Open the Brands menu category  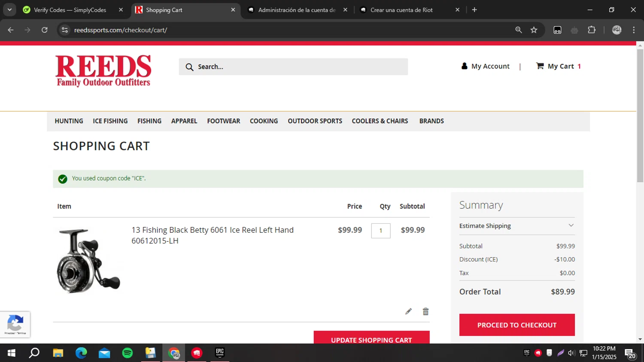(x=431, y=121)
